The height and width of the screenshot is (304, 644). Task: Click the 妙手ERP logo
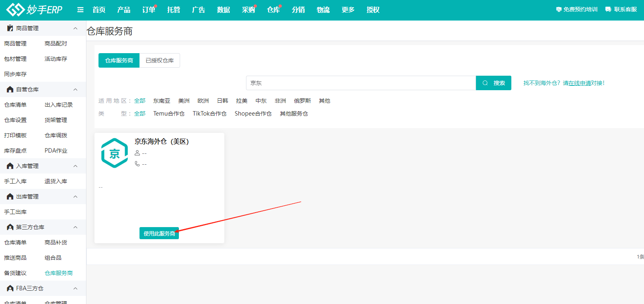[x=34, y=9]
